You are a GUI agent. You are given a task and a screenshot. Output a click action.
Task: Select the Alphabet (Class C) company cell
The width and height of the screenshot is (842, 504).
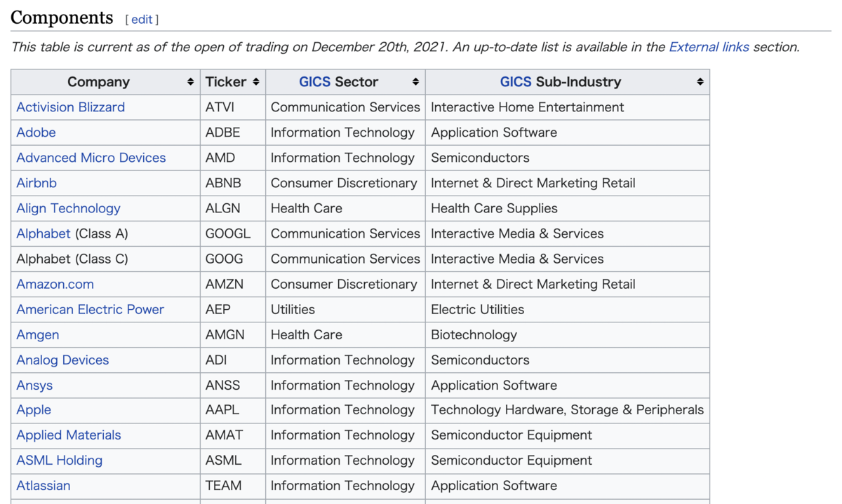(105, 259)
